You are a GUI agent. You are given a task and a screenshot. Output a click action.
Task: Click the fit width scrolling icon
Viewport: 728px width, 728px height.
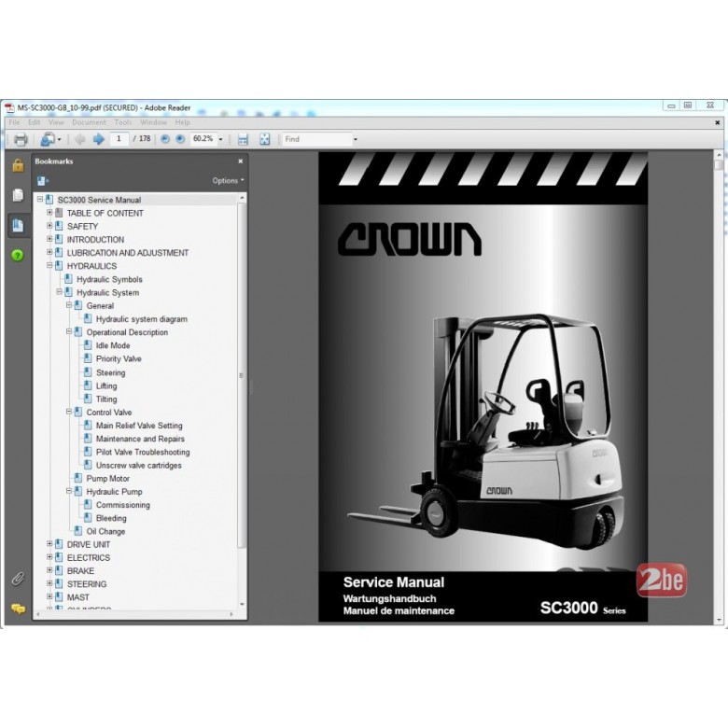click(243, 139)
